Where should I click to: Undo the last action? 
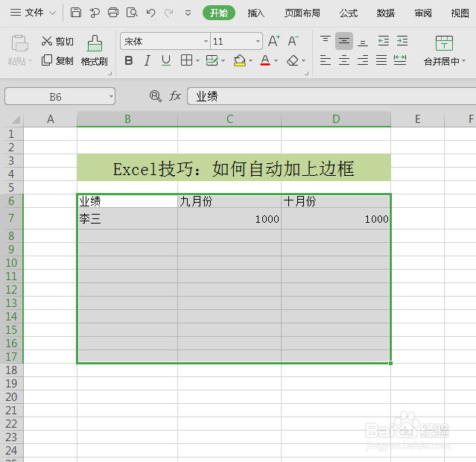pyautogui.click(x=150, y=13)
